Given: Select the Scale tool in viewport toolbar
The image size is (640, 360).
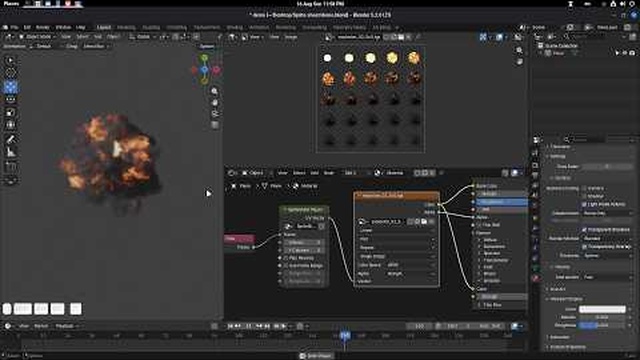Looking at the screenshot, I should pos(10,112).
